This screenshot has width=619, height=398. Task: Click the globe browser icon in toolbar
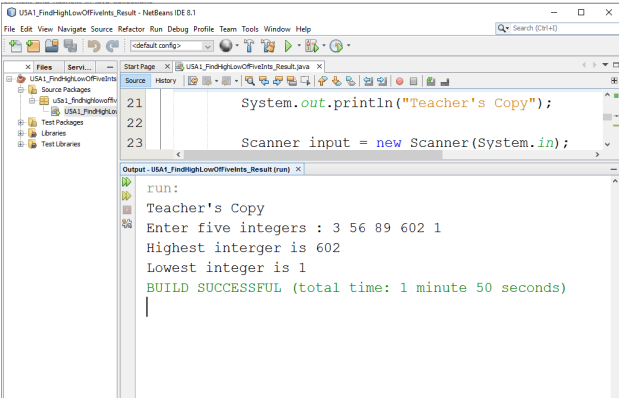226,46
